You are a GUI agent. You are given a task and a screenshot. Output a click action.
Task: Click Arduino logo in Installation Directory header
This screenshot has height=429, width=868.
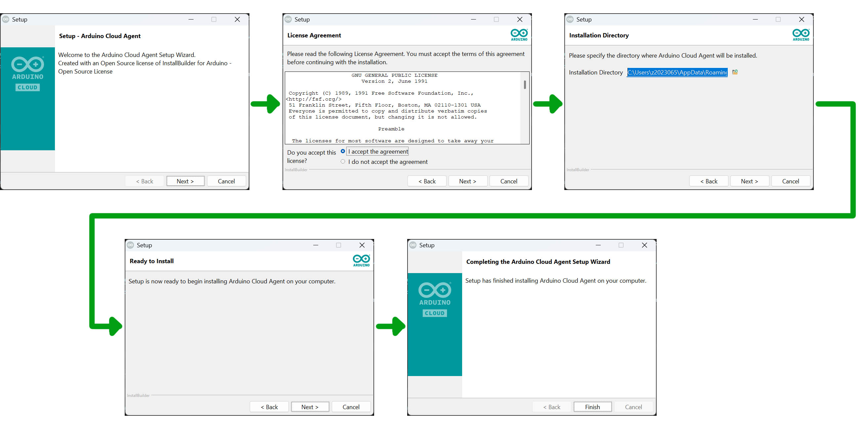pyautogui.click(x=801, y=35)
